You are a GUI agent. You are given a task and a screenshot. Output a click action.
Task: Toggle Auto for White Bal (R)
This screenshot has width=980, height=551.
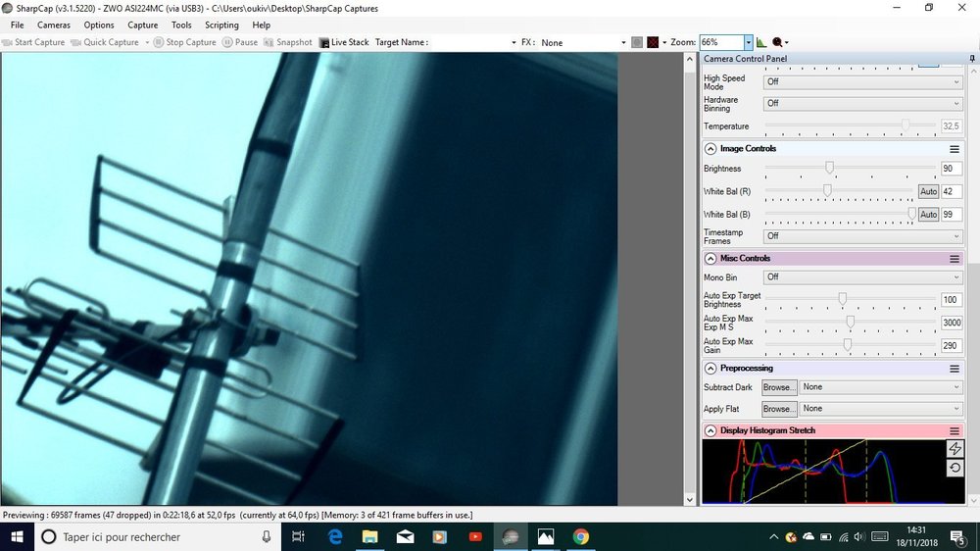(x=928, y=191)
